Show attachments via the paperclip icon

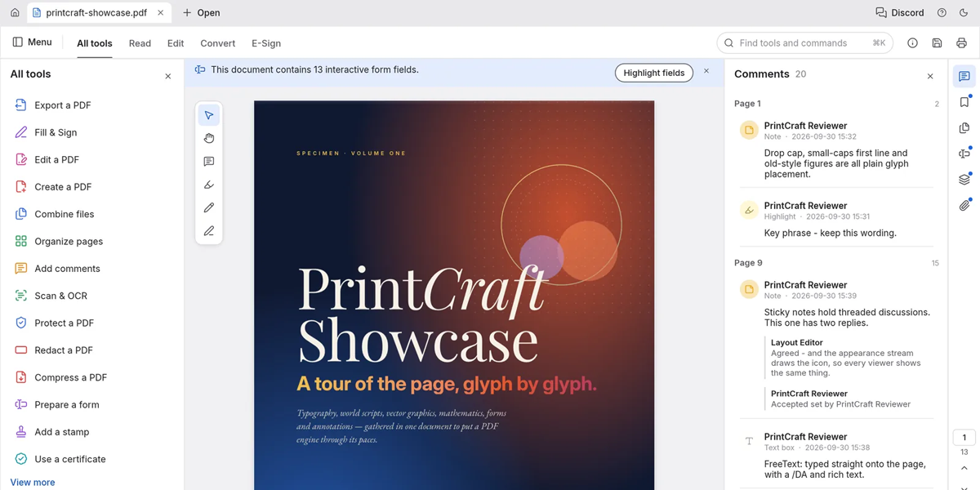pos(964,205)
